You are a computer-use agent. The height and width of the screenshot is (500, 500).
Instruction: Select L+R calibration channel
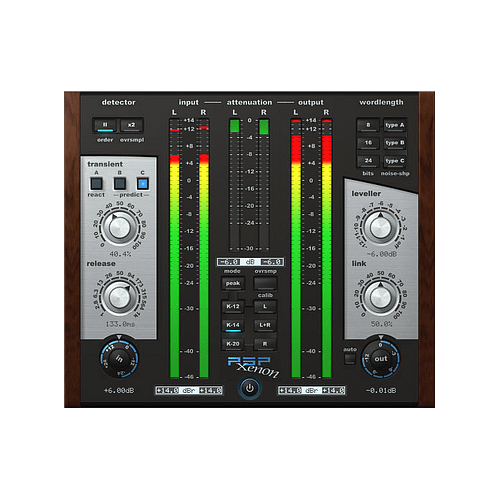pos(265,325)
